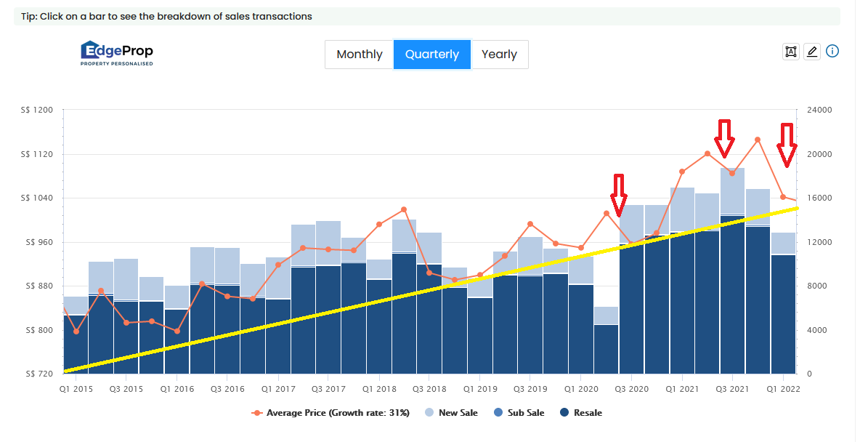Image resolution: width=868 pixels, height=442 pixels.
Task: Select the Quarterly view tab
Action: pyautogui.click(x=432, y=55)
